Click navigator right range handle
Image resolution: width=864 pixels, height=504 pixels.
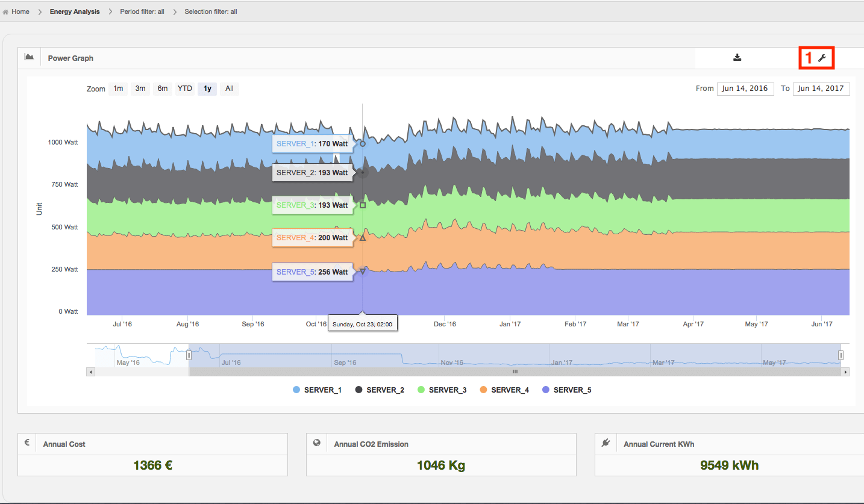pos(841,355)
